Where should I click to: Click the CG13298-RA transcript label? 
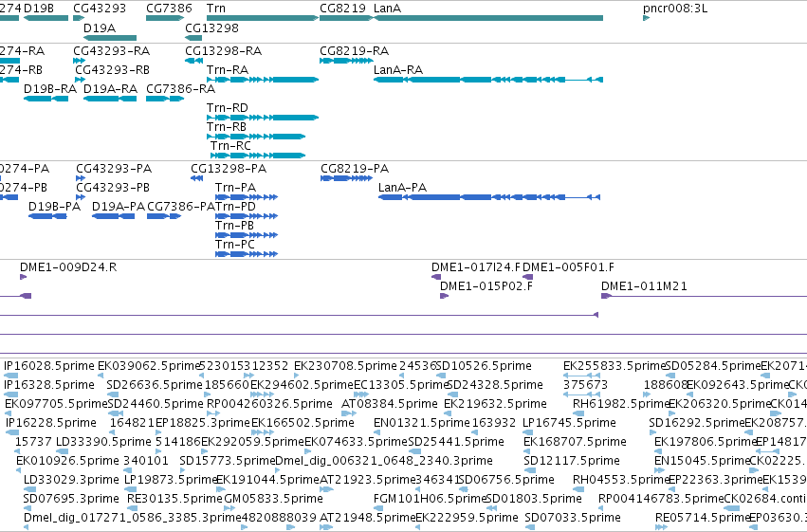pos(224,51)
